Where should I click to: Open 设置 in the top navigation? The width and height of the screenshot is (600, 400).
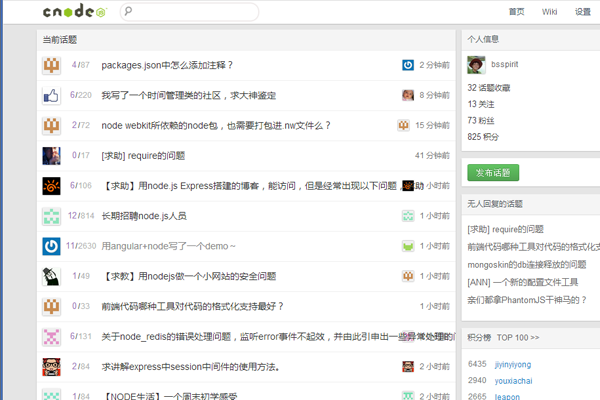583,12
